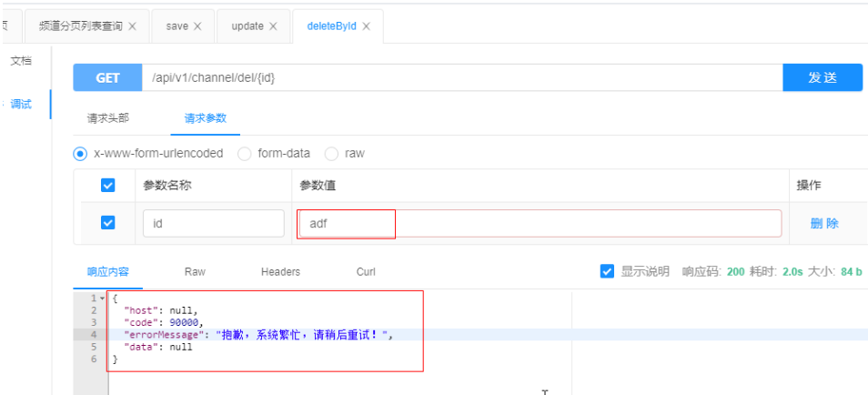Viewport: 868px width, 395px height.
Task: Click the 耗时 value 2.0s
Action: 792,271
